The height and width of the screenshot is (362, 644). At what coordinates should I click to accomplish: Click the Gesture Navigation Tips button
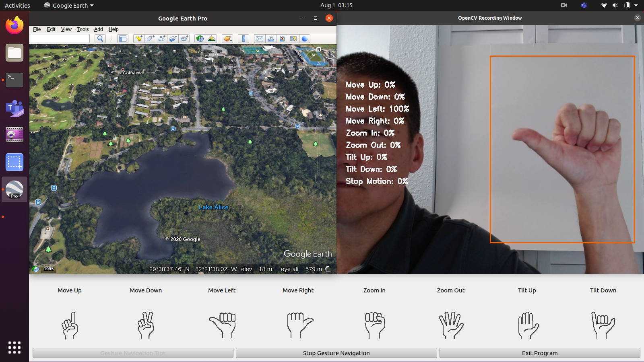[x=133, y=353]
